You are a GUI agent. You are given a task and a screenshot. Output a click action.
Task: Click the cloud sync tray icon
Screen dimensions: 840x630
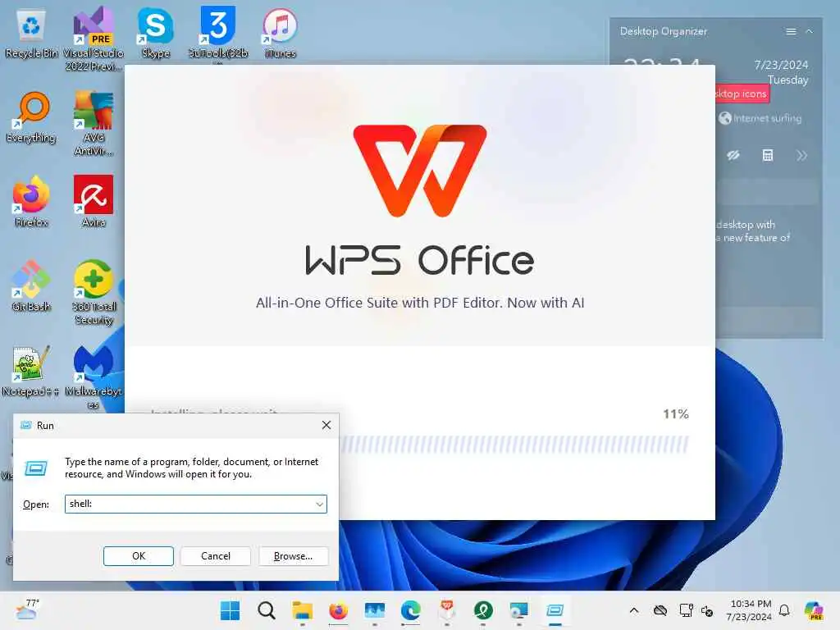(660, 610)
